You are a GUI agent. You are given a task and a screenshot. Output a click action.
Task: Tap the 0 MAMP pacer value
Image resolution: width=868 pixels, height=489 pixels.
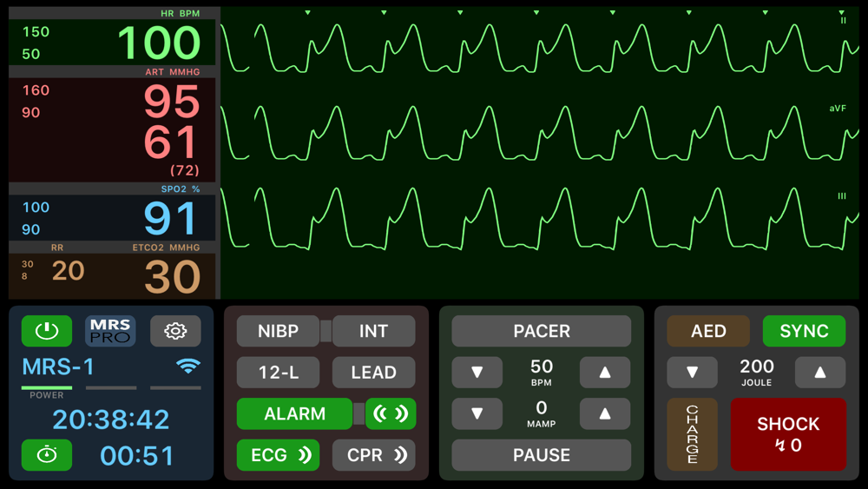pos(542,413)
